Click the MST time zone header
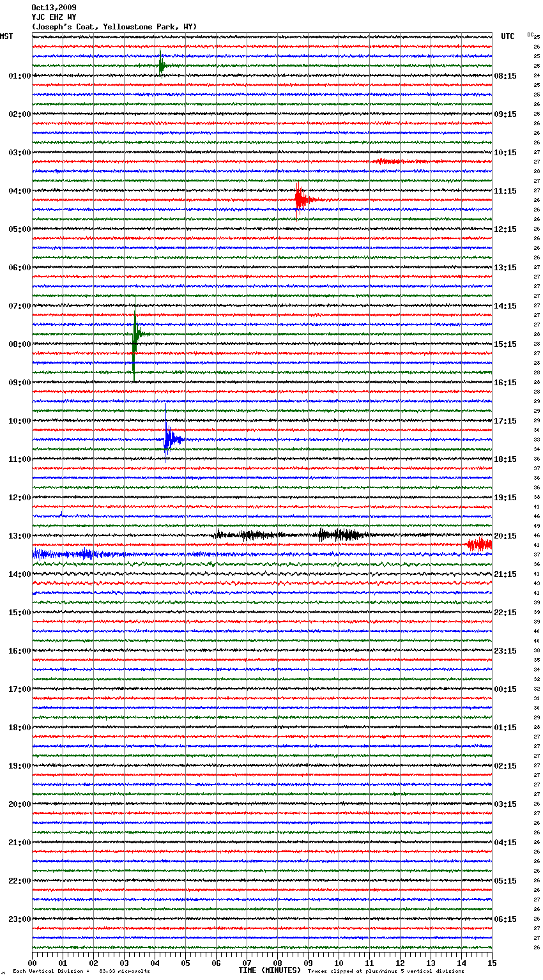 pyautogui.click(x=6, y=36)
